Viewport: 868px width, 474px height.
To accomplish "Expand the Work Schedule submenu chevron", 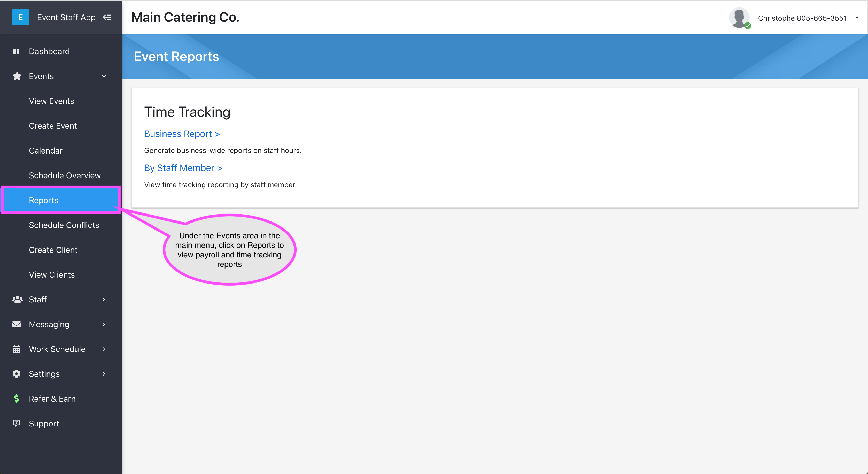I will [x=104, y=349].
